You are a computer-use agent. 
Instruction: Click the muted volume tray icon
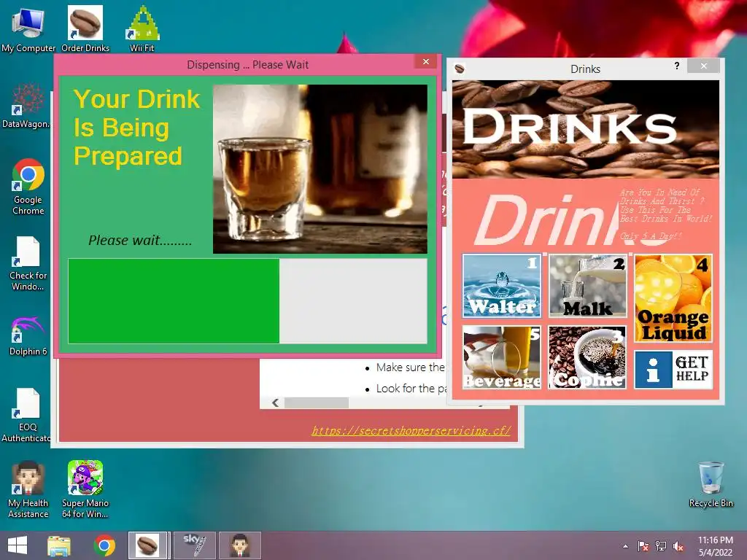pyautogui.click(x=678, y=546)
